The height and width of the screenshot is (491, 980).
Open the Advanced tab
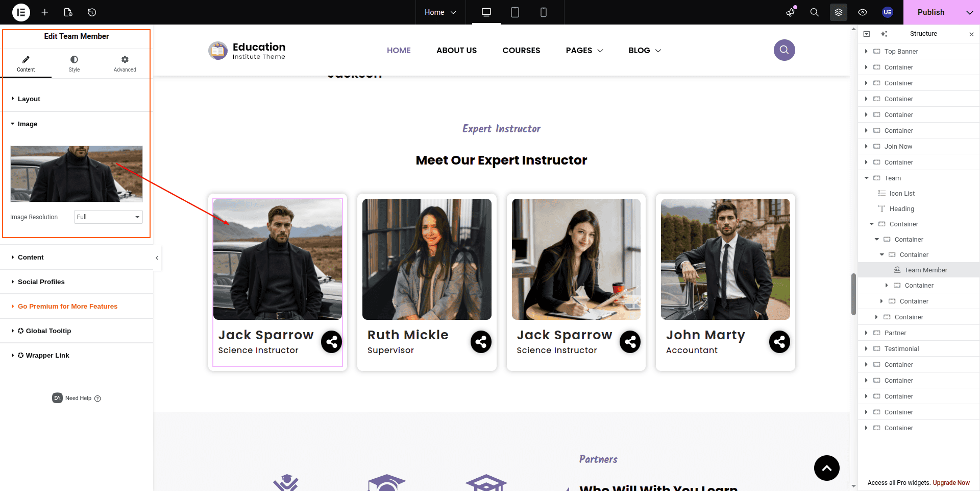[125, 64]
